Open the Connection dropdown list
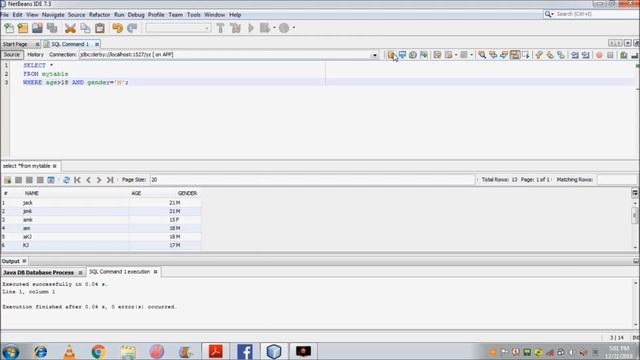This screenshot has width=640, height=360. 374,55
